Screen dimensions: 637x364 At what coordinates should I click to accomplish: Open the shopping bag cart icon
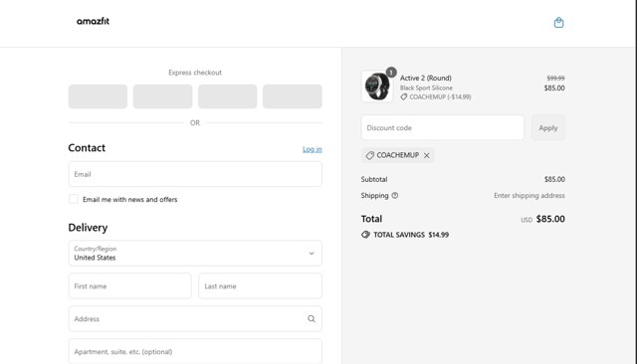coord(558,22)
